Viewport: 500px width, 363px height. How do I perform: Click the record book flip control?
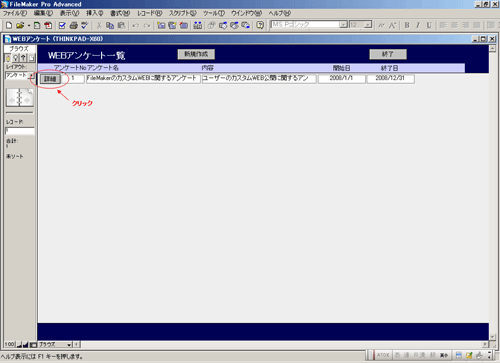[x=20, y=98]
